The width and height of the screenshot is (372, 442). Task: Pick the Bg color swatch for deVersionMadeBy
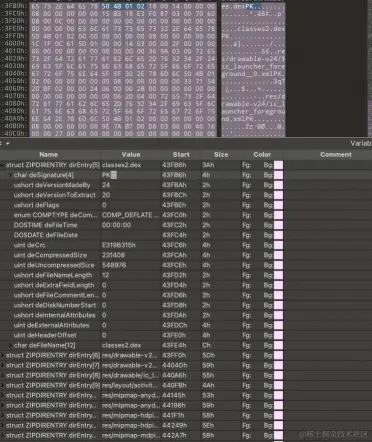(278, 185)
